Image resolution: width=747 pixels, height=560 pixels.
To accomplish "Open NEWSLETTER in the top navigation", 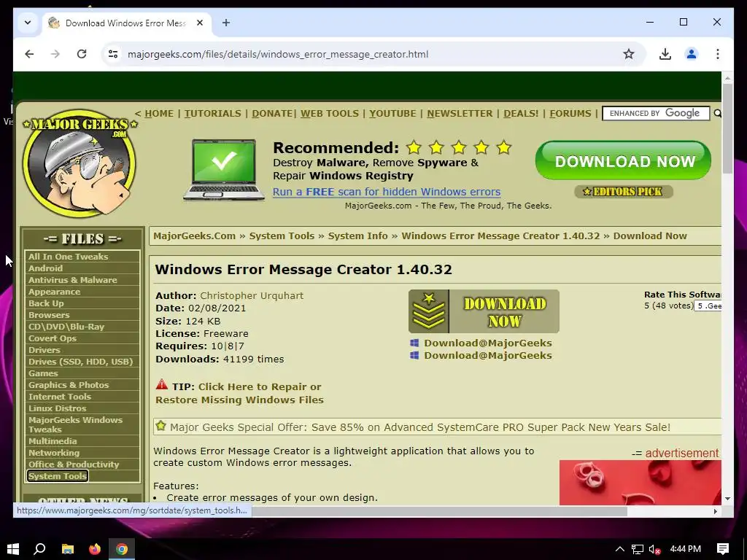I will (460, 113).
